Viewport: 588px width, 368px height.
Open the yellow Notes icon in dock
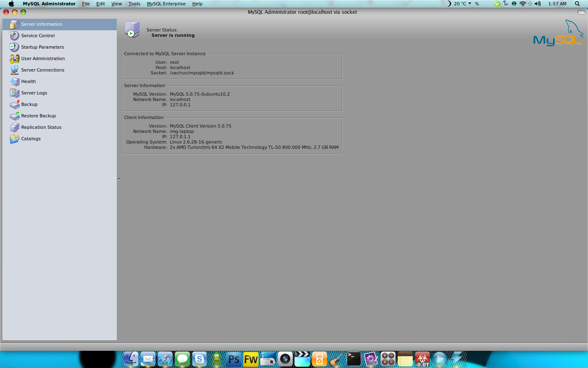pyautogui.click(x=405, y=359)
